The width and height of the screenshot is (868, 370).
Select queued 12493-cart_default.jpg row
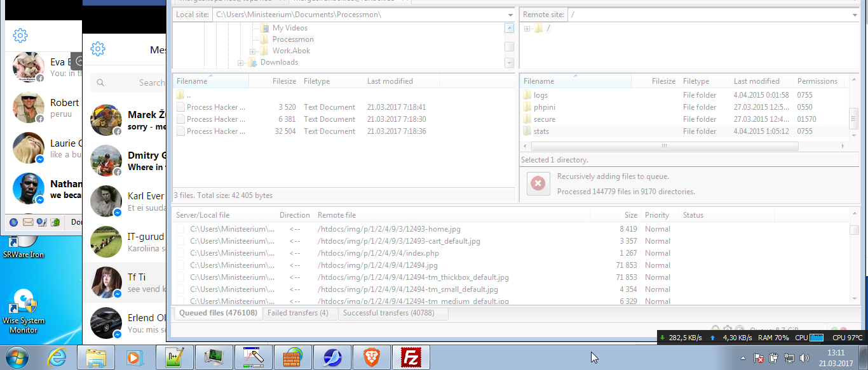(512, 241)
